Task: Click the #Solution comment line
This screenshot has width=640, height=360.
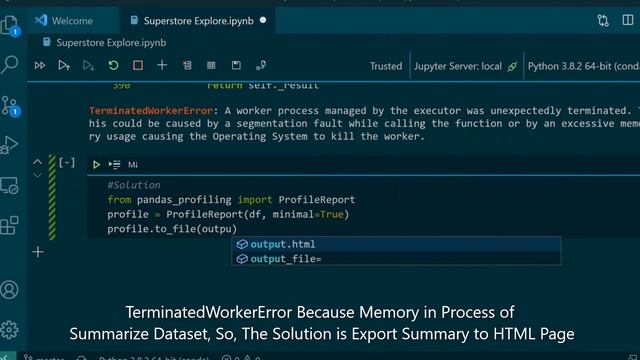Action: click(134, 185)
